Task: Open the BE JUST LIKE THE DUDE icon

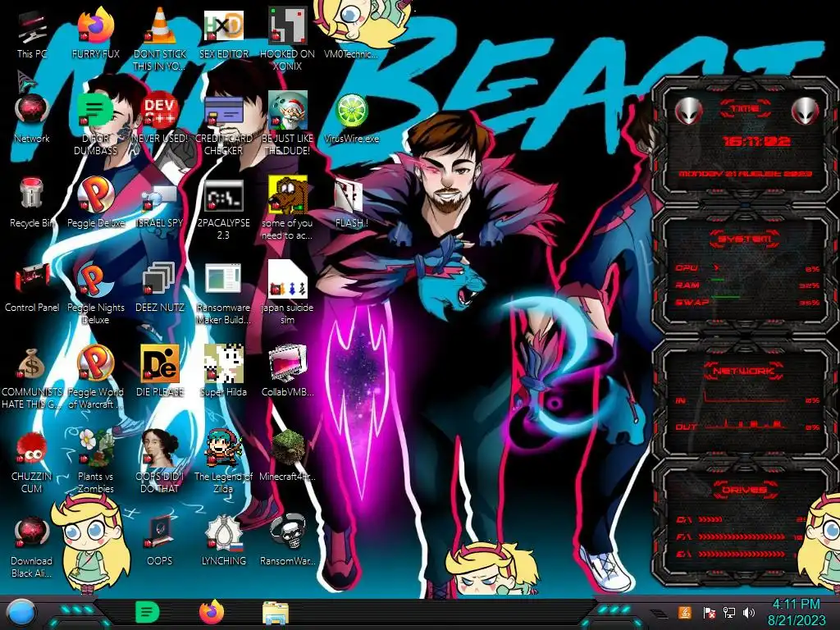Action: click(x=287, y=125)
